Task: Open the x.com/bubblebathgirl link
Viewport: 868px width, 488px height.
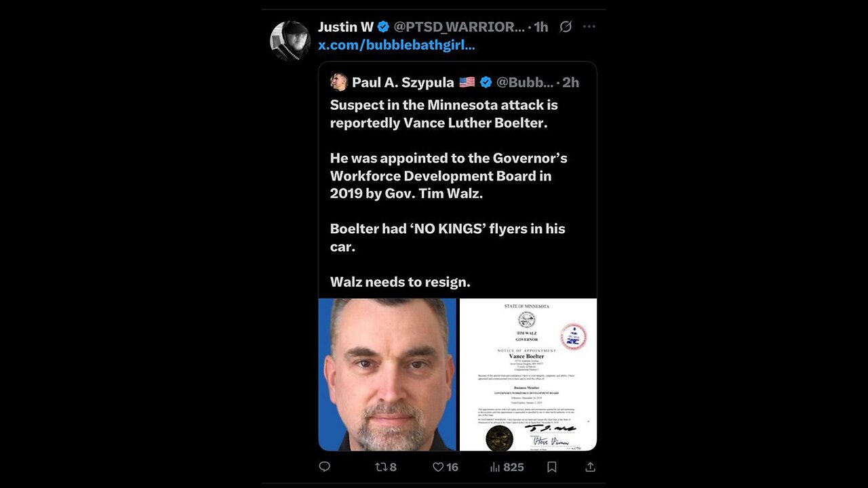Action: 397,45
